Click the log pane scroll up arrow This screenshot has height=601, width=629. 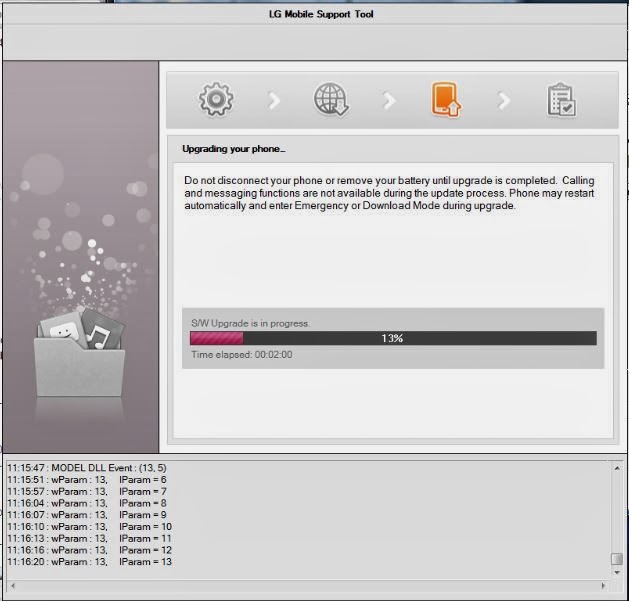coord(617,468)
